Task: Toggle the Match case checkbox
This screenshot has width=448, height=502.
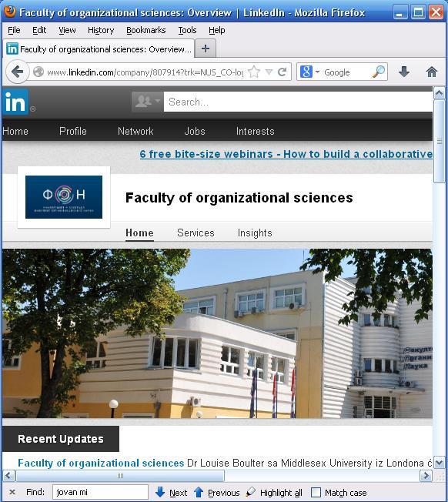Action: click(316, 492)
